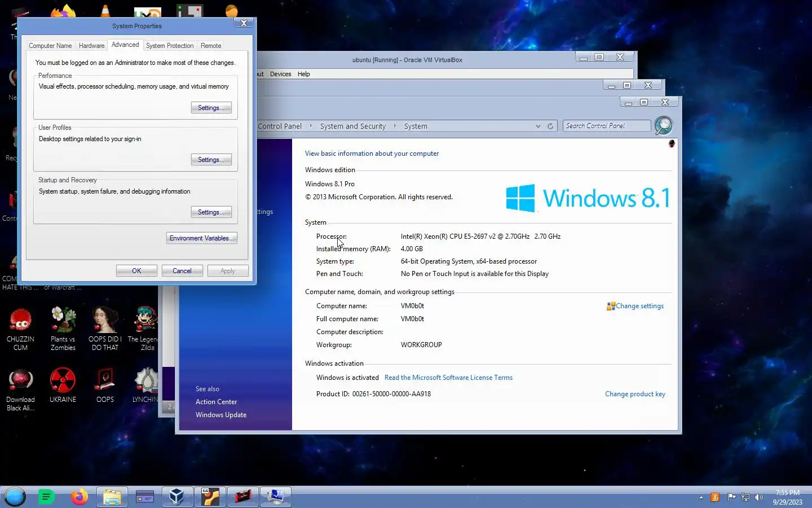Click the Windows 8.1 Pro edition text

[x=330, y=184]
